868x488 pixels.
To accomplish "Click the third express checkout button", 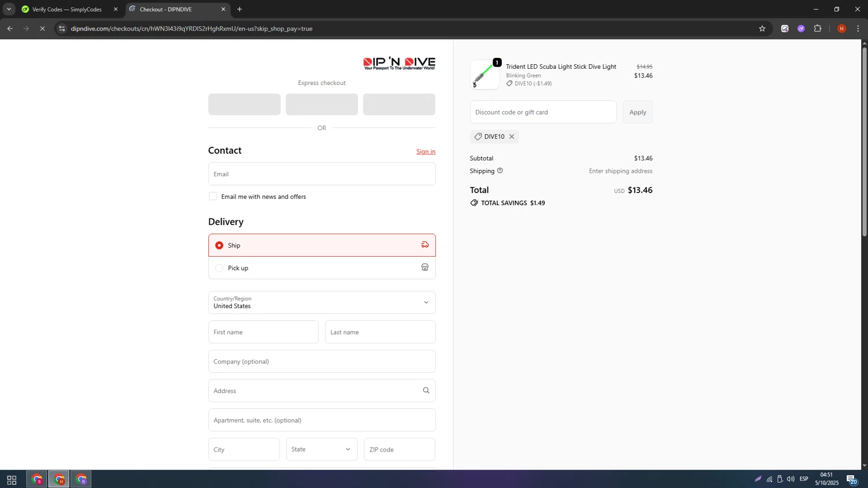I will pos(399,105).
